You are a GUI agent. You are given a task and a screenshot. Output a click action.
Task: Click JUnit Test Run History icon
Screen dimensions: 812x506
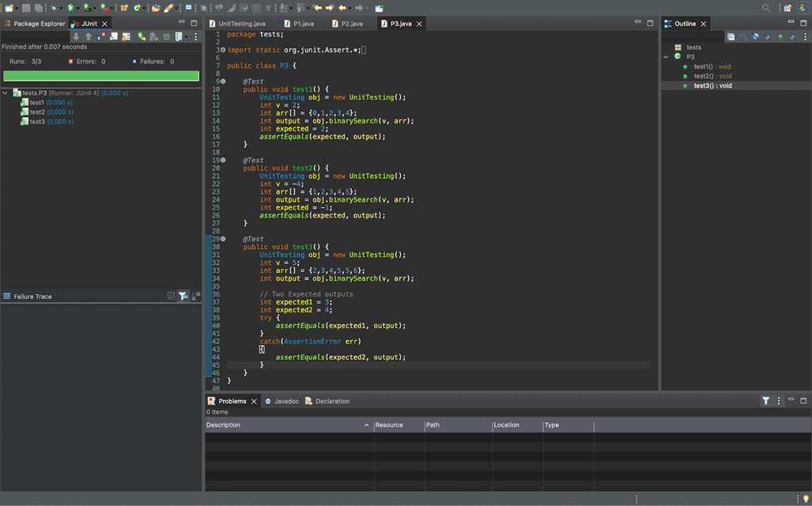pyautogui.click(x=179, y=37)
